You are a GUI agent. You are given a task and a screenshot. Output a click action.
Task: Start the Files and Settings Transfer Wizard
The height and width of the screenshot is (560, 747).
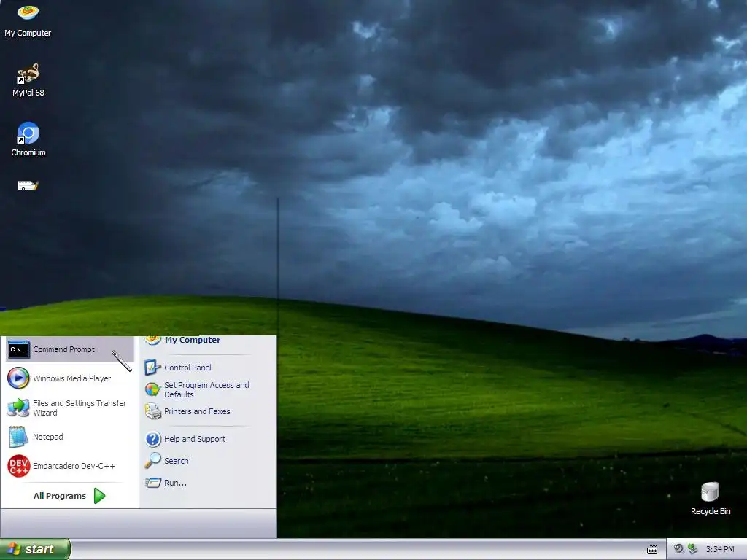point(69,408)
